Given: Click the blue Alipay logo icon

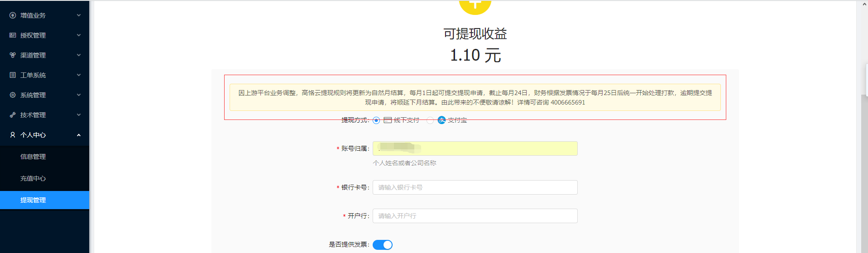Looking at the screenshot, I should point(441,120).
